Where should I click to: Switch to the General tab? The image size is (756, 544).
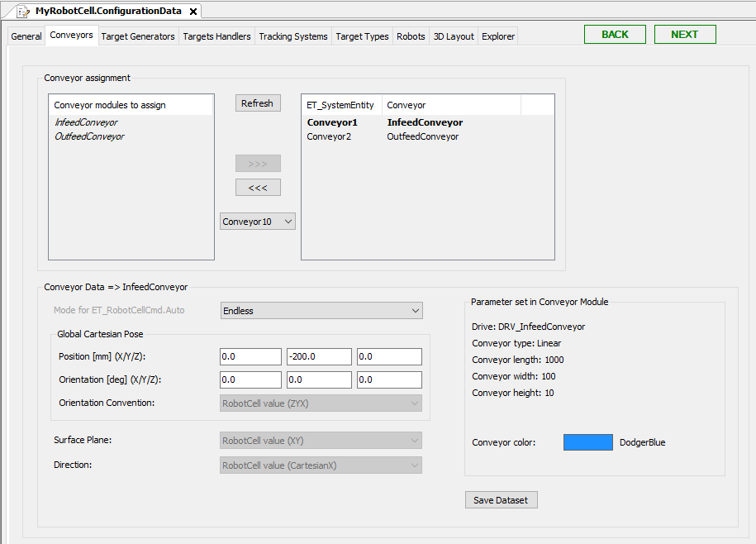tap(26, 36)
